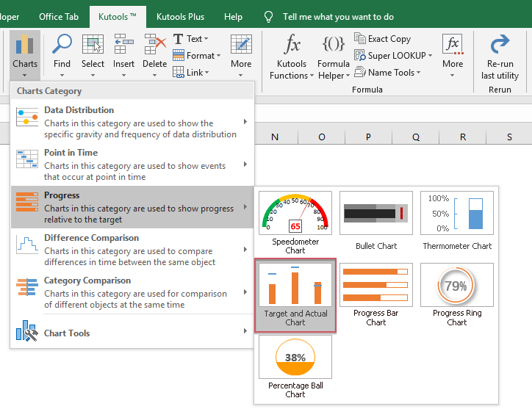
Task: Expand the Difference Comparison submenu arrow
Action: pos(245,249)
